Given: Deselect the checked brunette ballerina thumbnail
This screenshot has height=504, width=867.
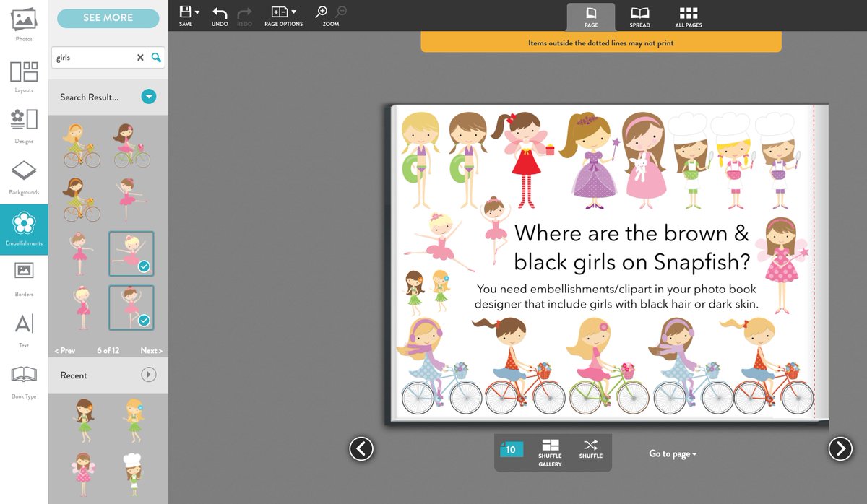Looking at the screenshot, I should (x=131, y=307).
